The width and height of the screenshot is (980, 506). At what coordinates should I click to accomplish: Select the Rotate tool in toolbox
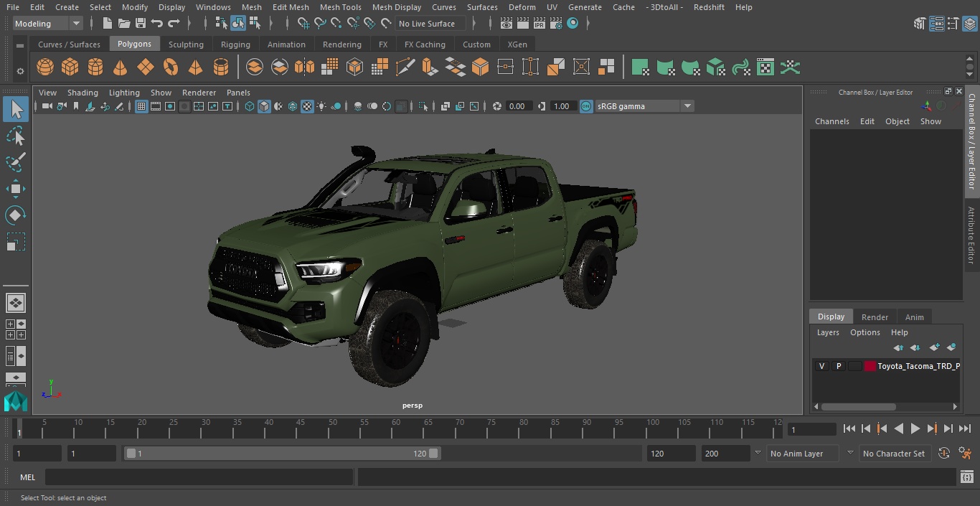(x=16, y=215)
